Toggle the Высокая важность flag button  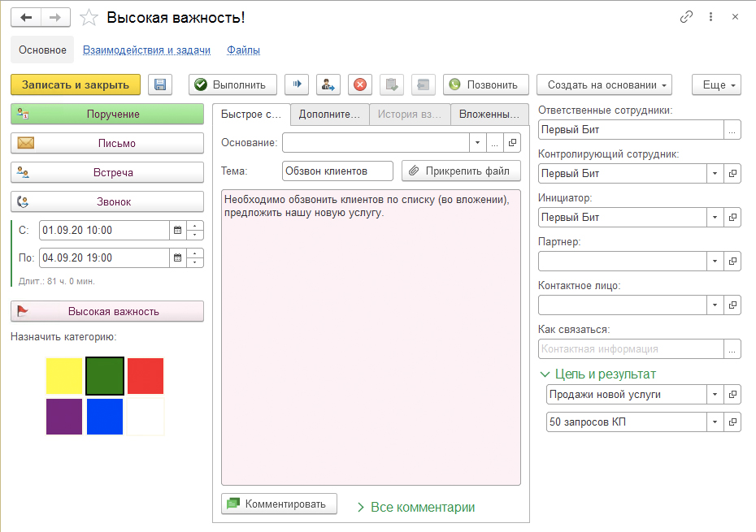click(x=106, y=311)
